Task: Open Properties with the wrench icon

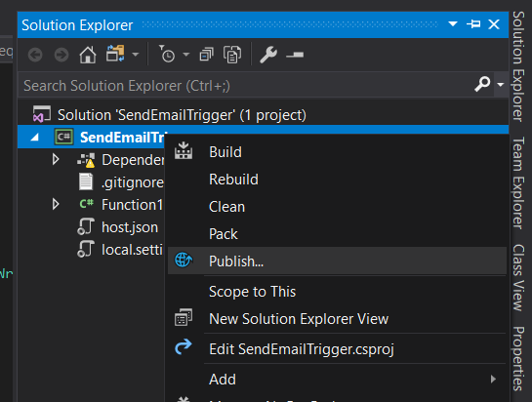Action: (268, 55)
